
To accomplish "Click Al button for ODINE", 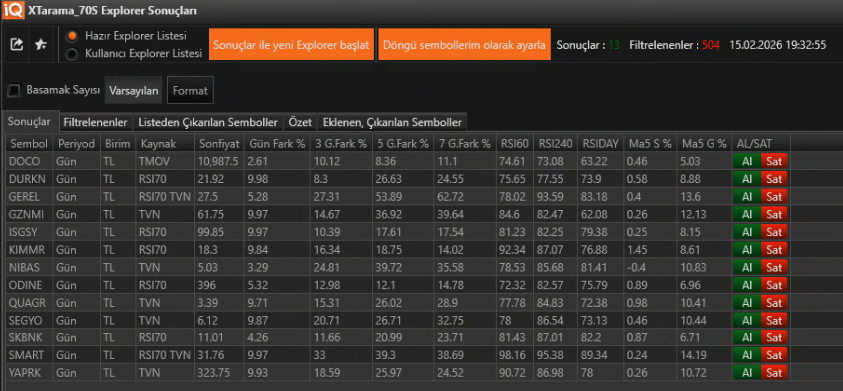I will pyautogui.click(x=747, y=285).
